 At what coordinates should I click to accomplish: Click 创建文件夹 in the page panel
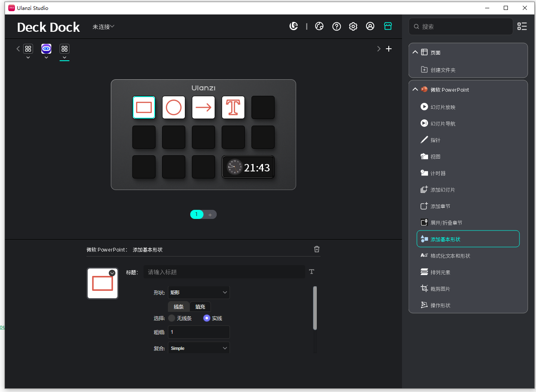coord(443,70)
